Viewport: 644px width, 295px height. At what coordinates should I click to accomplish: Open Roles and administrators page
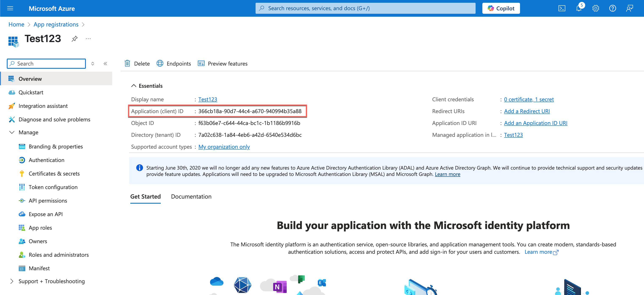click(x=59, y=255)
